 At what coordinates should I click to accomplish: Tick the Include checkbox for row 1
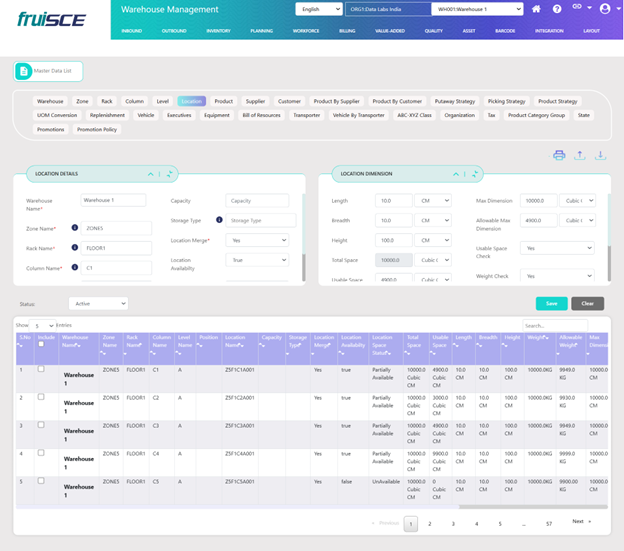pos(41,369)
